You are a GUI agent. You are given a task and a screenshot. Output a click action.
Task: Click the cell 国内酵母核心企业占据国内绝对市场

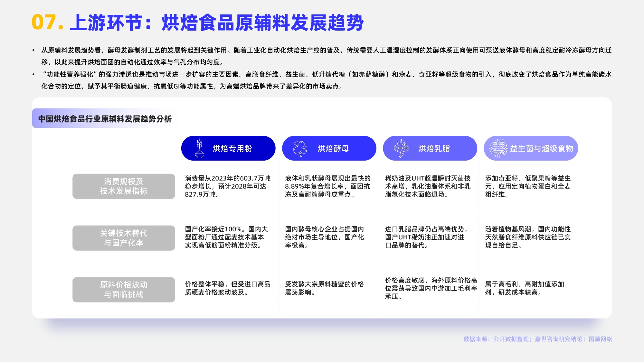point(325,237)
